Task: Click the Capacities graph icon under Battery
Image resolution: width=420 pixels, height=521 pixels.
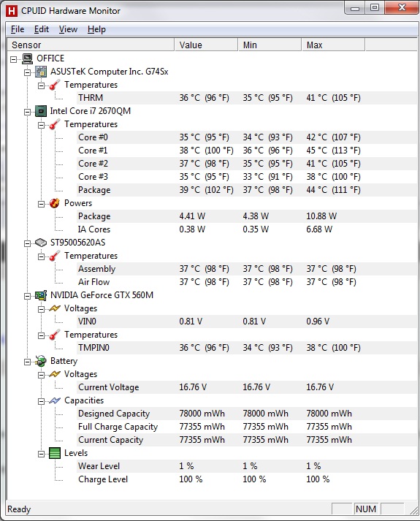Action: [55, 400]
